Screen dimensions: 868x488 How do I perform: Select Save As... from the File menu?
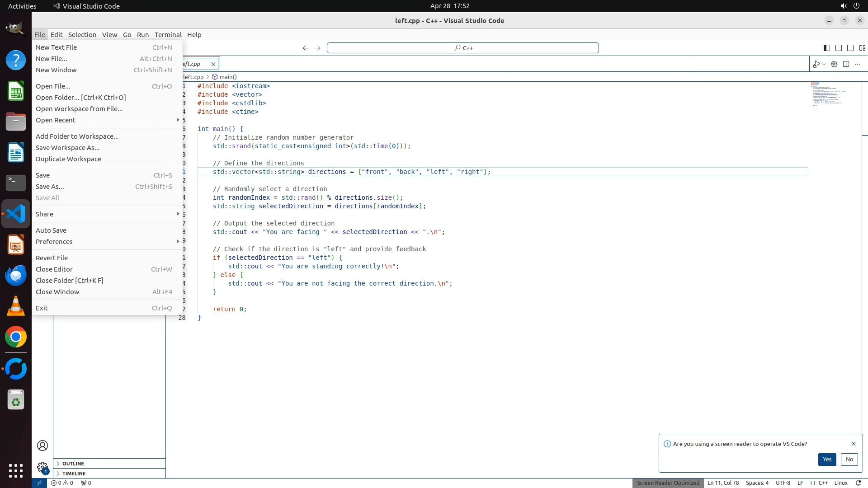[50, 187]
